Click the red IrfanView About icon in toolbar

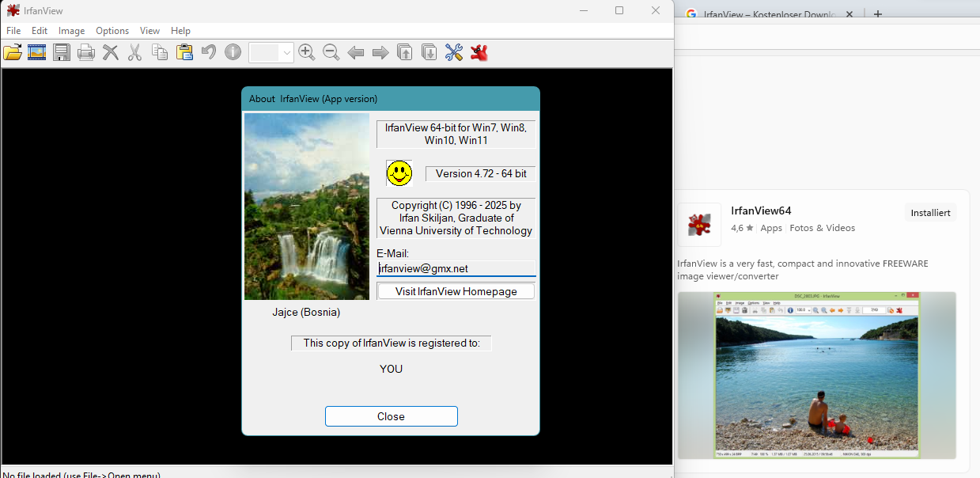point(479,53)
